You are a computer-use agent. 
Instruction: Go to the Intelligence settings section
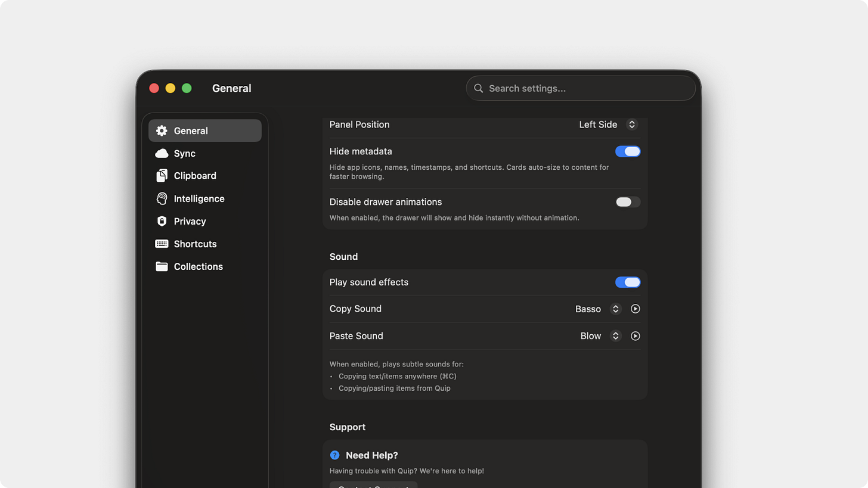205,198
